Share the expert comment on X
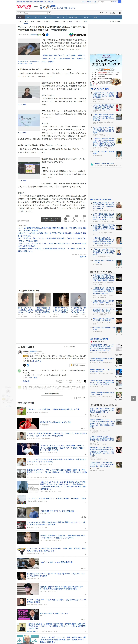This screenshot has width=138, height=644. click(25, 365)
